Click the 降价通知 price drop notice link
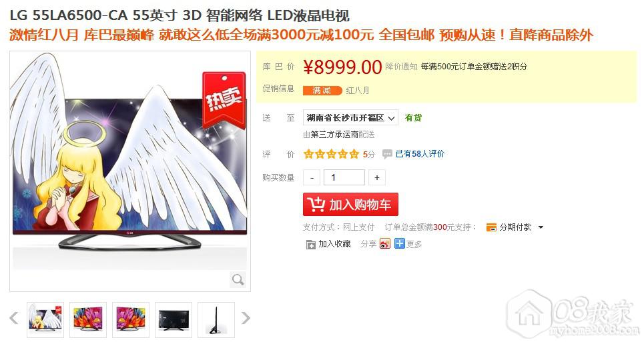The image size is (644, 342). [401, 67]
